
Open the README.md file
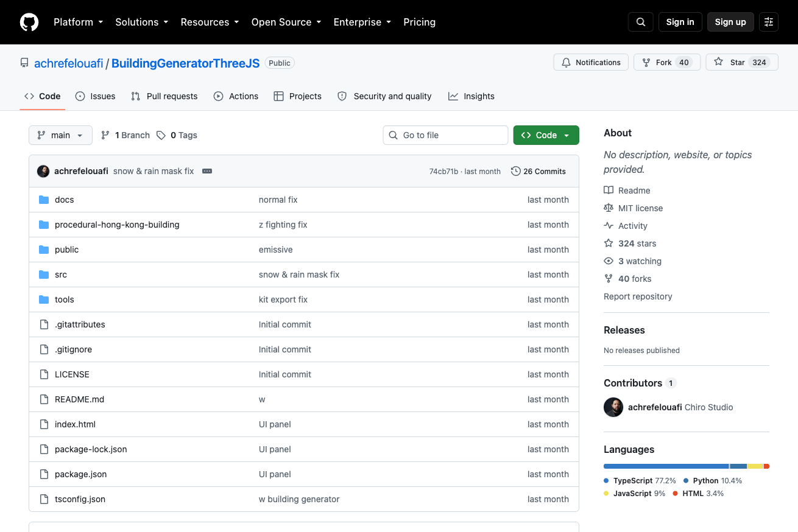point(79,399)
